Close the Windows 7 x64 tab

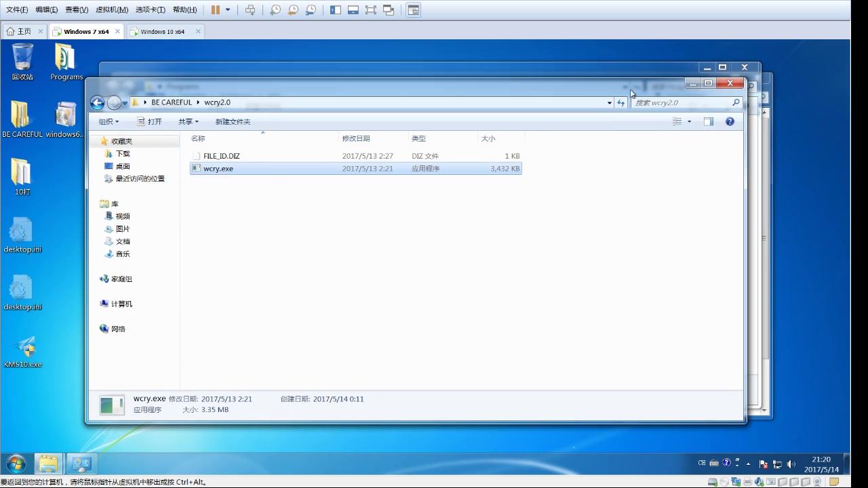118,32
